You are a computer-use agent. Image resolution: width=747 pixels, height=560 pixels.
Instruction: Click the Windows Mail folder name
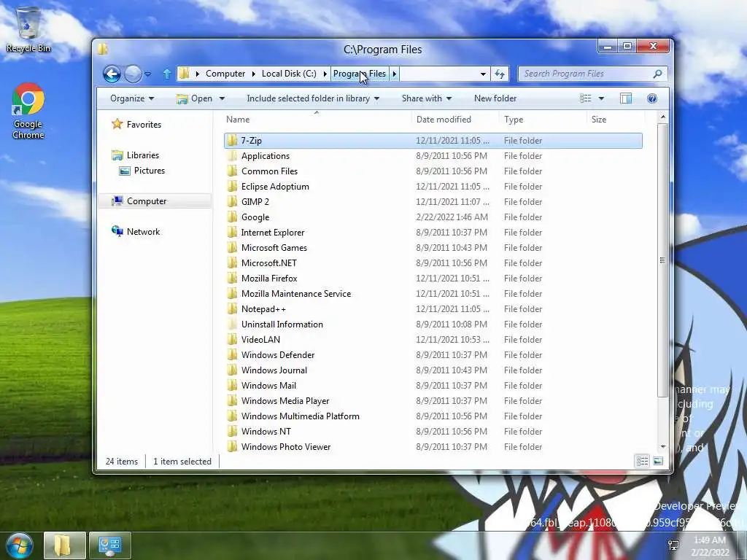click(x=268, y=385)
